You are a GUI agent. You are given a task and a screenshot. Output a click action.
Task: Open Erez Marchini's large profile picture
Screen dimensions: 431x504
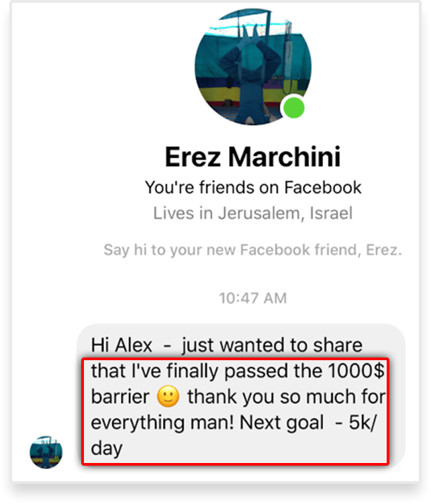[x=252, y=67]
